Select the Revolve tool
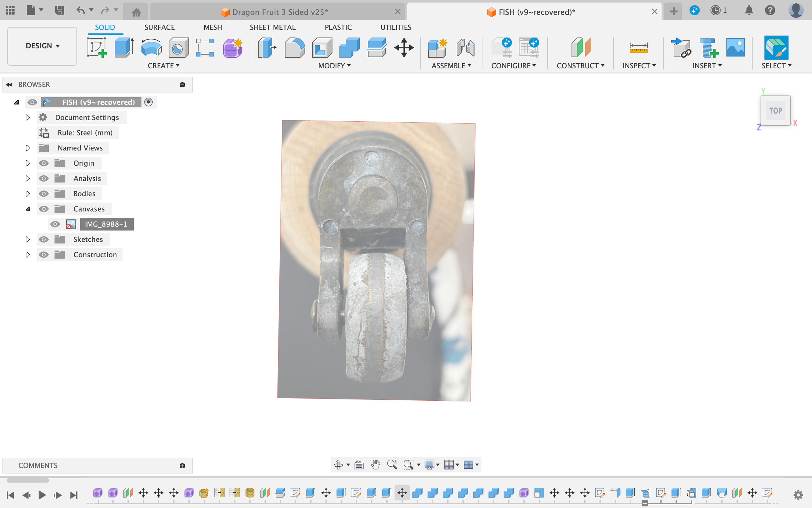This screenshot has height=508, width=812. [151, 47]
